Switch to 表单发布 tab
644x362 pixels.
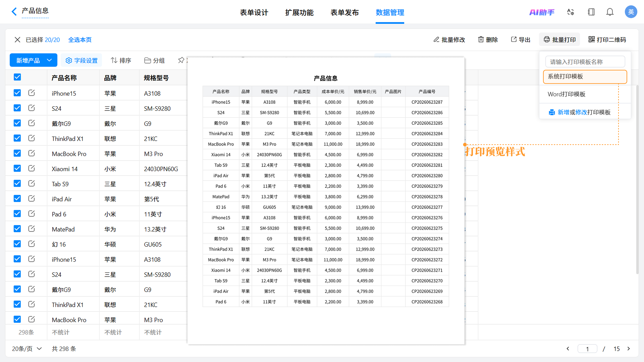coord(344,12)
